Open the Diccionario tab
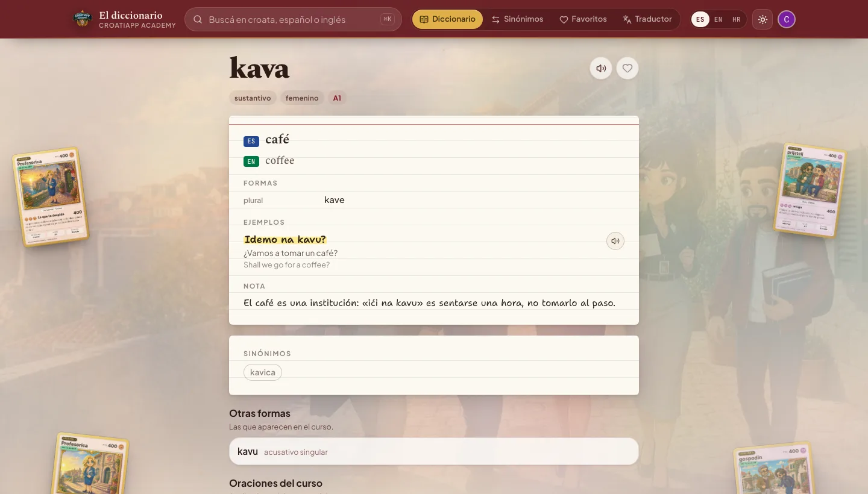The height and width of the screenshot is (494, 868). (x=447, y=19)
